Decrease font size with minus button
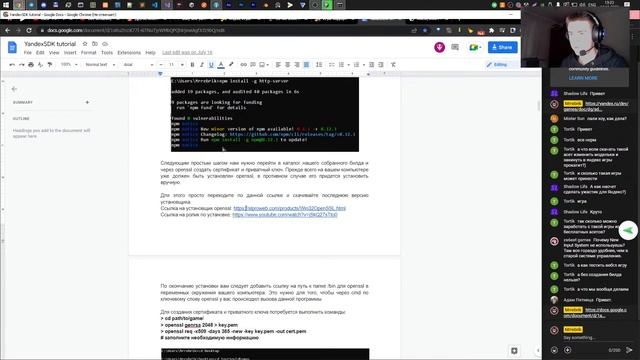 [161, 64]
